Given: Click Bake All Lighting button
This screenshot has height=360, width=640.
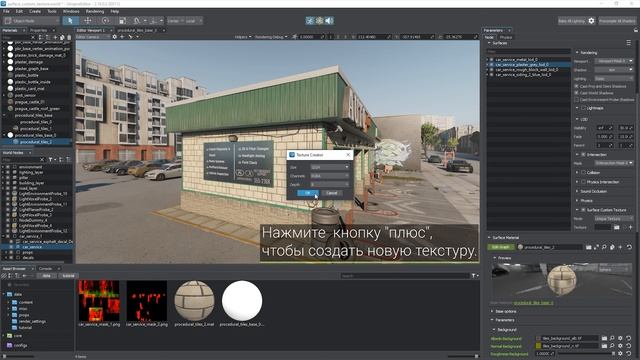Looking at the screenshot, I should coord(572,21).
